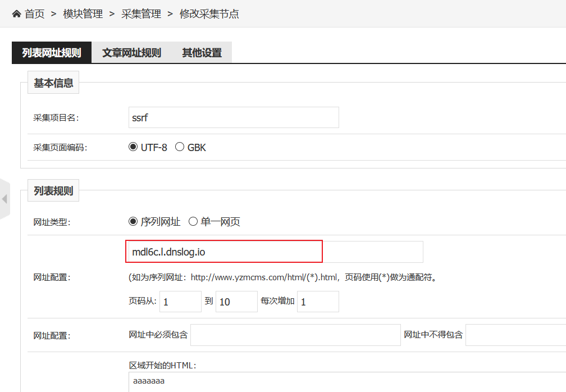Viewport: 566px width, 392px height.
Task: Click the 区域开始的HTML label
Action: point(162,365)
